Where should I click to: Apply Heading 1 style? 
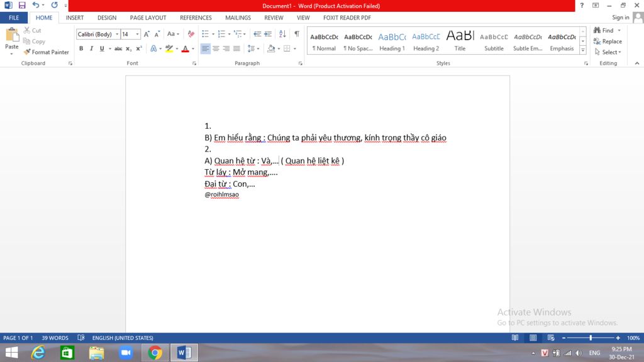click(392, 41)
